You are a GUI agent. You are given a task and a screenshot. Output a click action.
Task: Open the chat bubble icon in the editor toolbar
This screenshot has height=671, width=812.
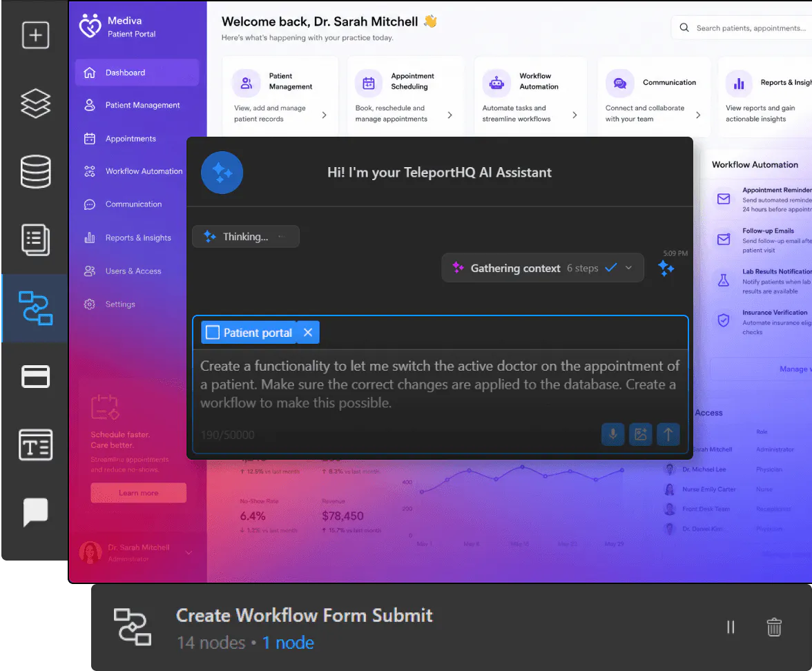[x=35, y=512]
